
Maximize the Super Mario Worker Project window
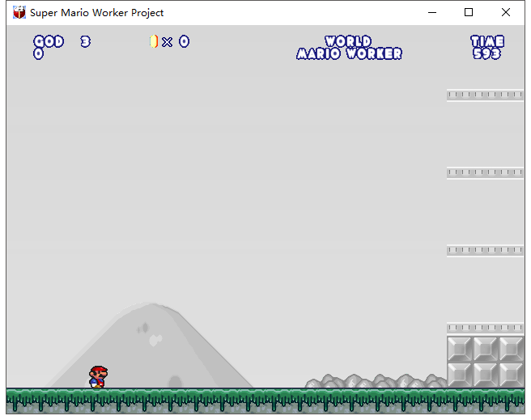pyautogui.click(x=469, y=12)
